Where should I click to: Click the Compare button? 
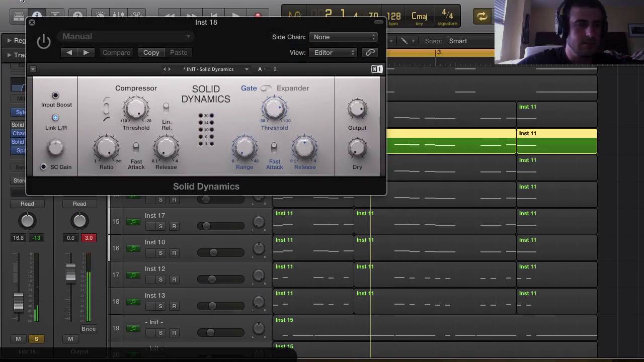[x=116, y=52]
